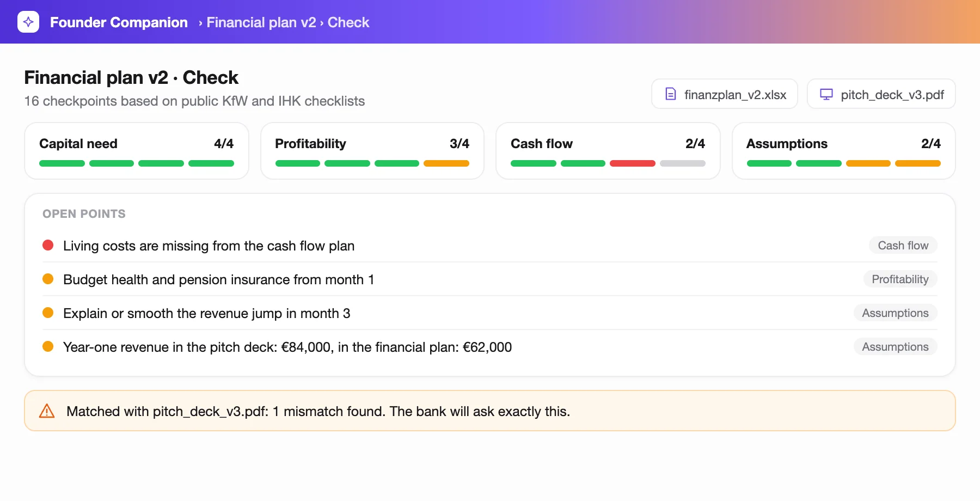Click the Cash flow tag on Living costs row
The image size is (980, 501).
(903, 246)
